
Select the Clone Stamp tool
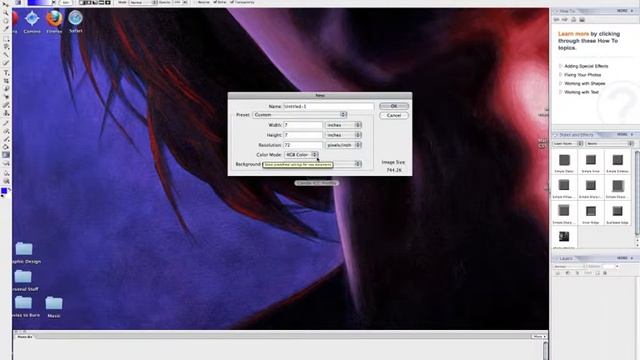(6, 113)
